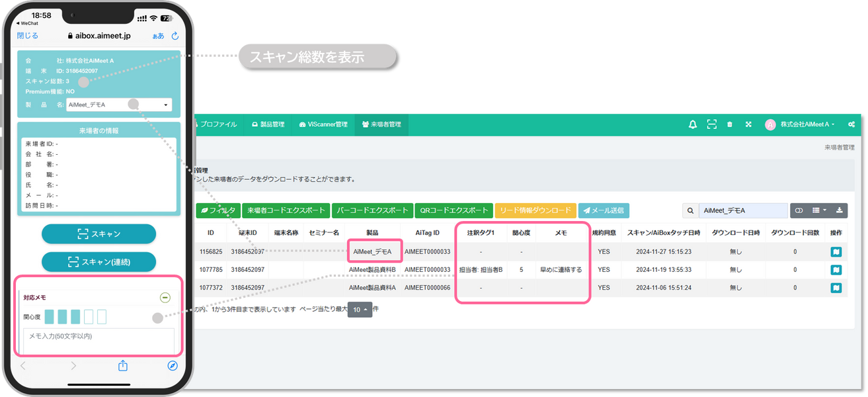Screen dimensions: 868x397
Task: Switch to the ViScanner管理 tab
Action: click(x=323, y=124)
